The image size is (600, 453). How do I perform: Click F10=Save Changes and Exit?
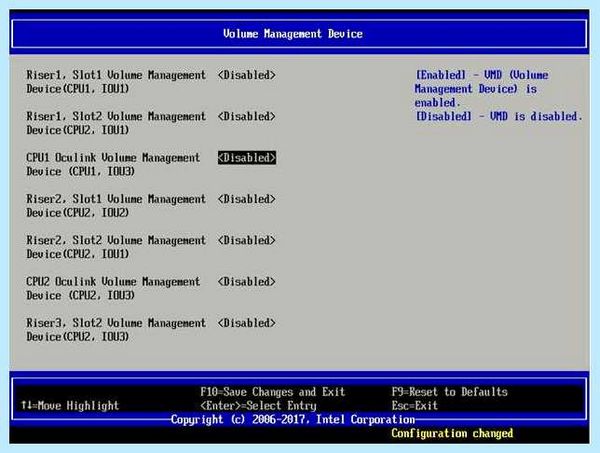272,392
